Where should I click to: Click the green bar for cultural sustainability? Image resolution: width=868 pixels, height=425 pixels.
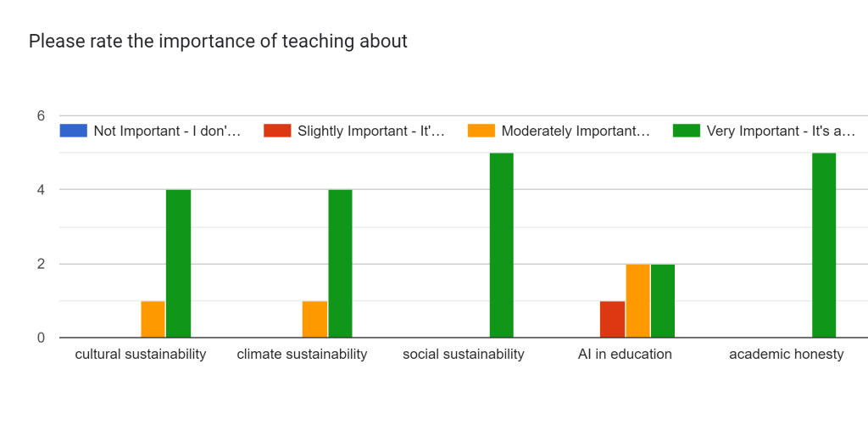coord(178,264)
